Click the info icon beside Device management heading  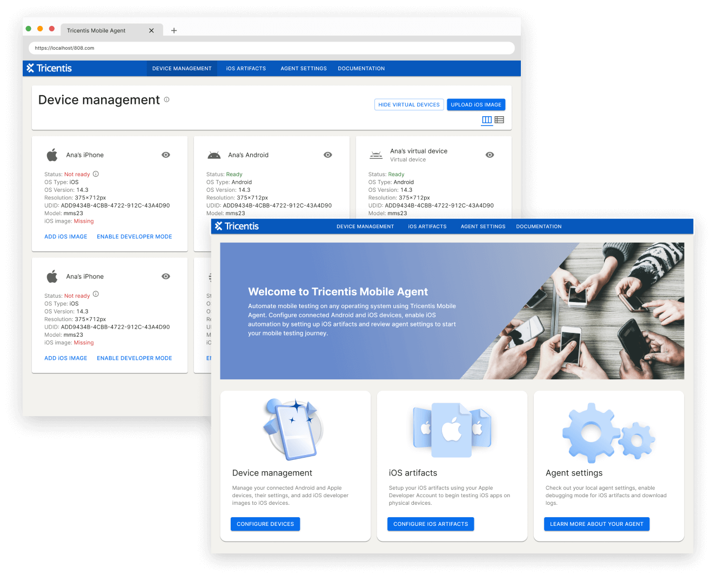(167, 99)
